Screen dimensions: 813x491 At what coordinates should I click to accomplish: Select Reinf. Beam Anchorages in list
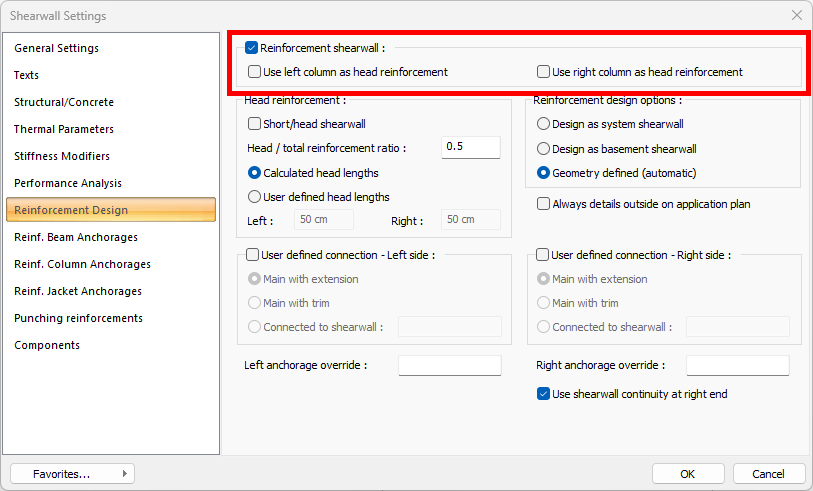(x=76, y=237)
